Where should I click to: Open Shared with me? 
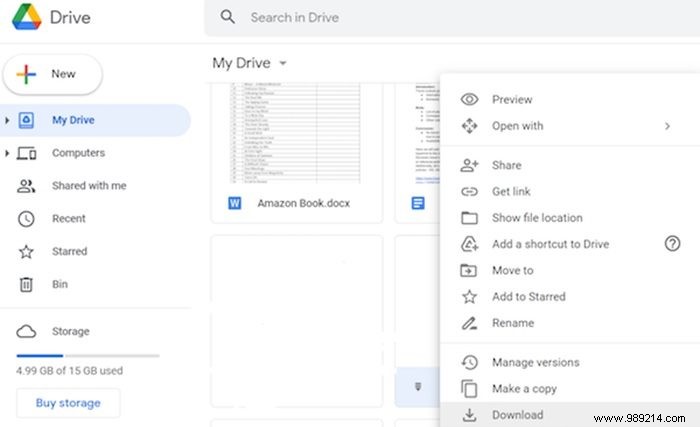coord(89,186)
